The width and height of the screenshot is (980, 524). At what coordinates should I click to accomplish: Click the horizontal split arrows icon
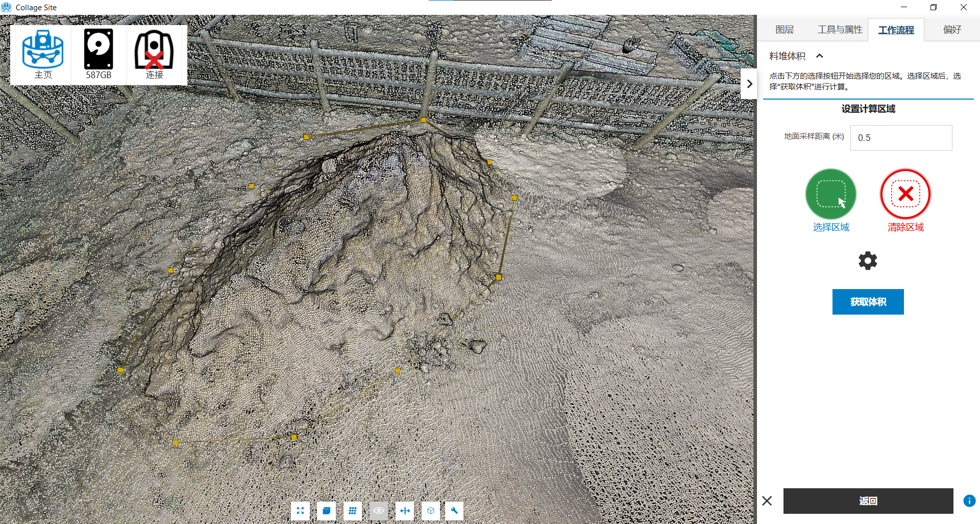[405, 510]
